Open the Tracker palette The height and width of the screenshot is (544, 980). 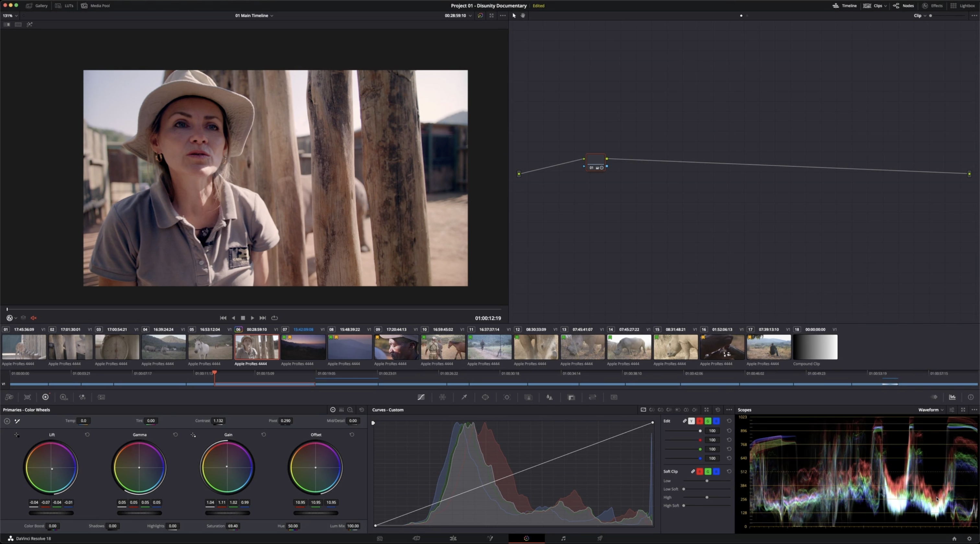(x=507, y=397)
